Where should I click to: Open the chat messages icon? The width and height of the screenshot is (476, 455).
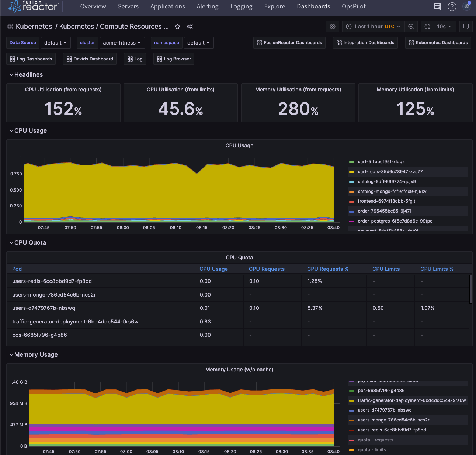437,7
